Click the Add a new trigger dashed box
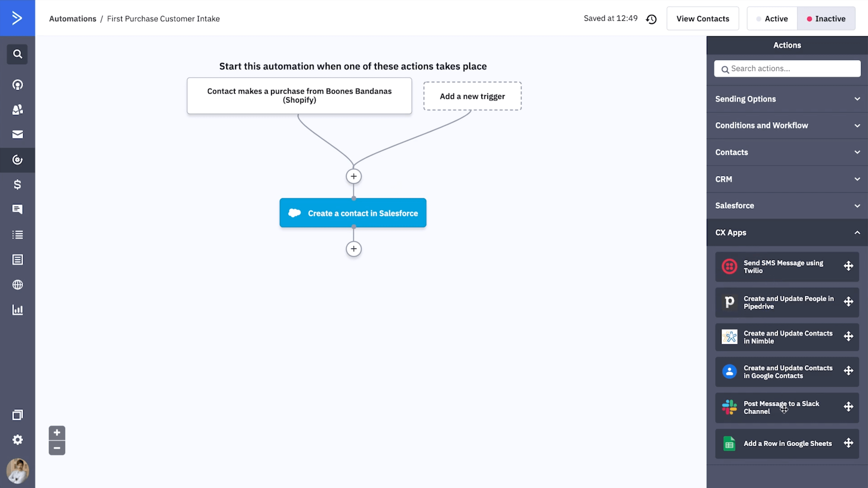Viewport: 868px width, 488px height. [x=472, y=95]
